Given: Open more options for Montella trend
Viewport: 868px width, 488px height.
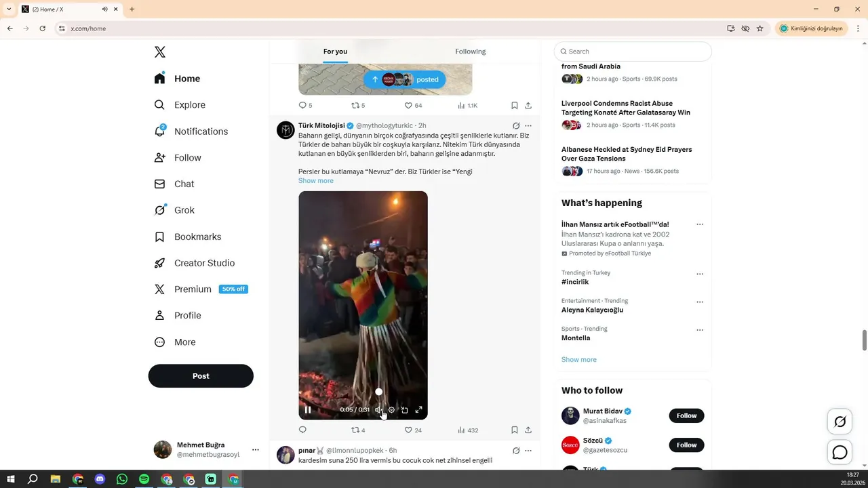Looking at the screenshot, I should [700, 330].
